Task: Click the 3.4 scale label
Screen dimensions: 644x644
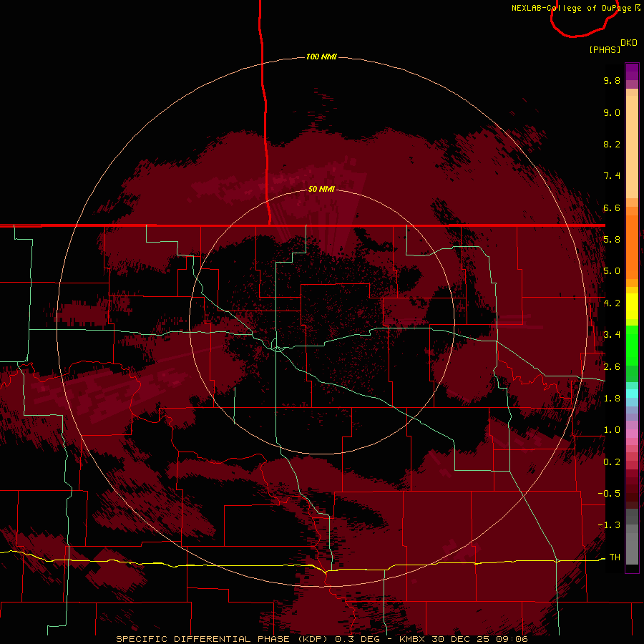Action: pyautogui.click(x=612, y=335)
